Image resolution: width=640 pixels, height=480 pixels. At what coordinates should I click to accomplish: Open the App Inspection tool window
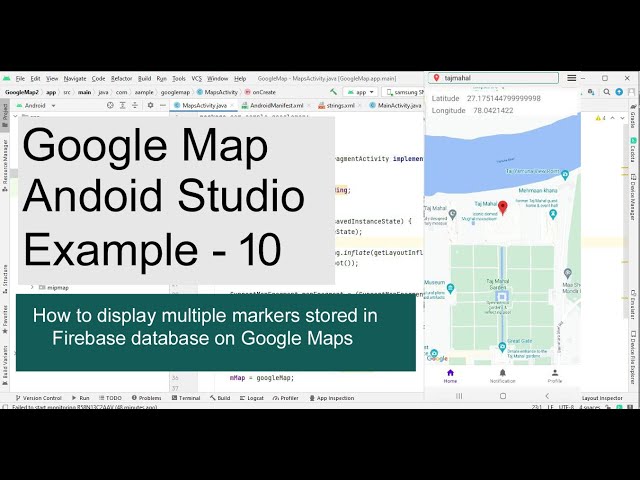pos(331,398)
